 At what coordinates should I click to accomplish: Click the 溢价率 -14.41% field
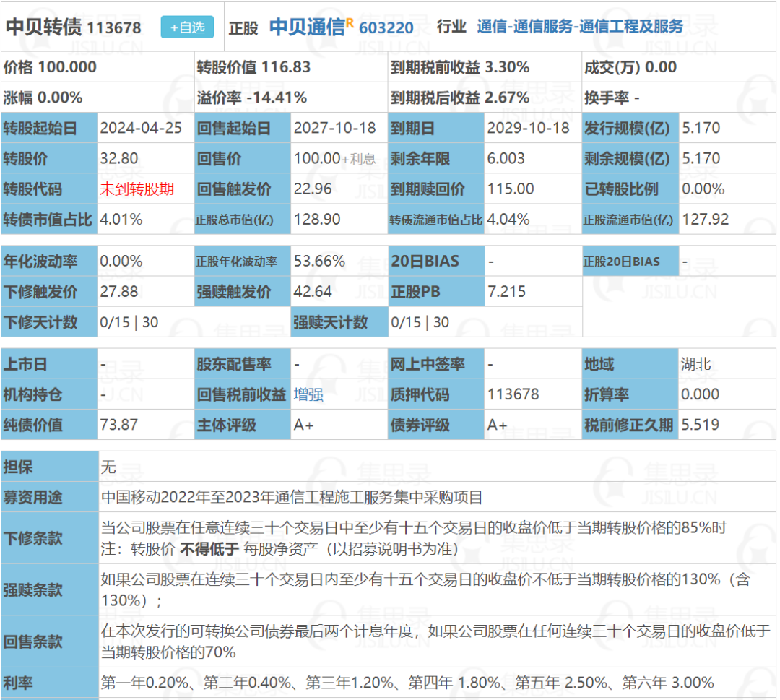click(x=252, y=98)
